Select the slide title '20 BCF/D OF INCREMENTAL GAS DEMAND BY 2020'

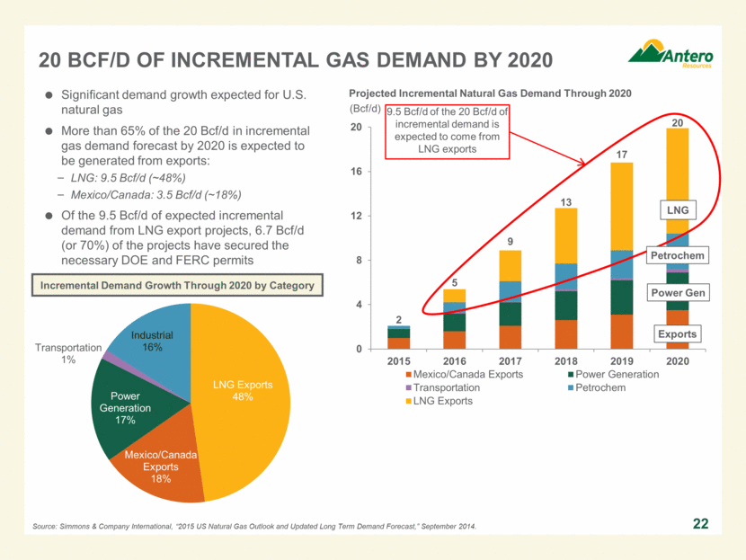tap(296, 60)
